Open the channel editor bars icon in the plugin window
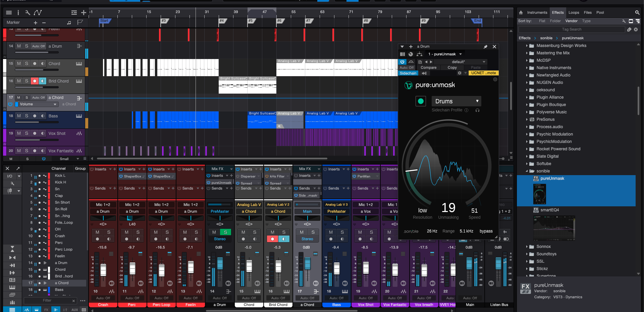Screen dimensions: 644x312 (x=402, y=54)
